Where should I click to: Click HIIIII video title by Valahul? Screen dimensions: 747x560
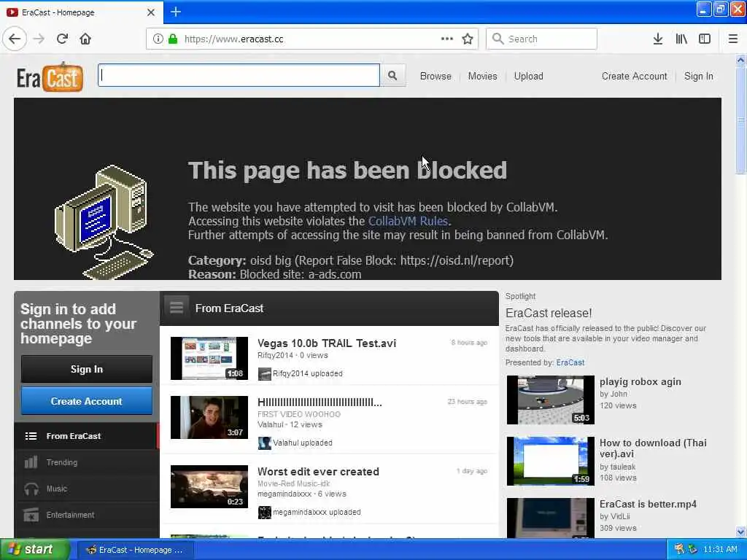(x=320, y=402)
